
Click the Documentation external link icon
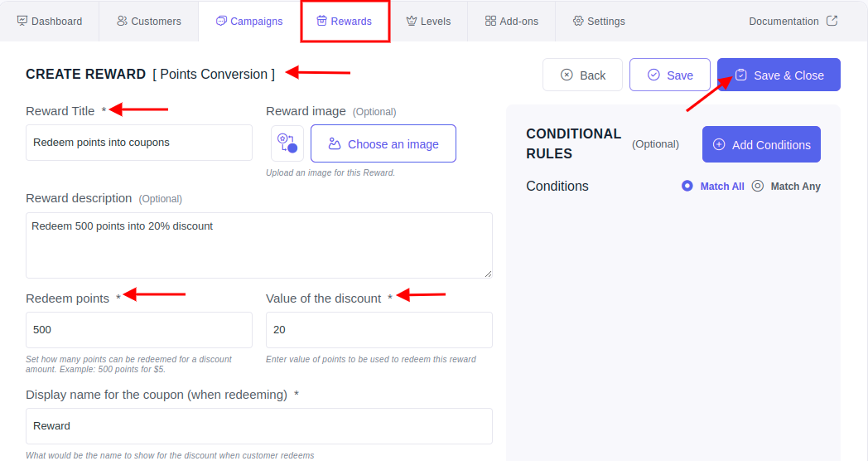tap(832, 21)
